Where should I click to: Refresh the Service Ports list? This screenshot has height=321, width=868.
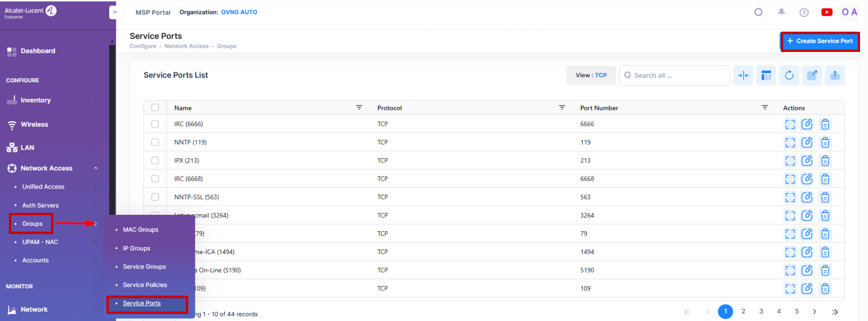[789, 75]
